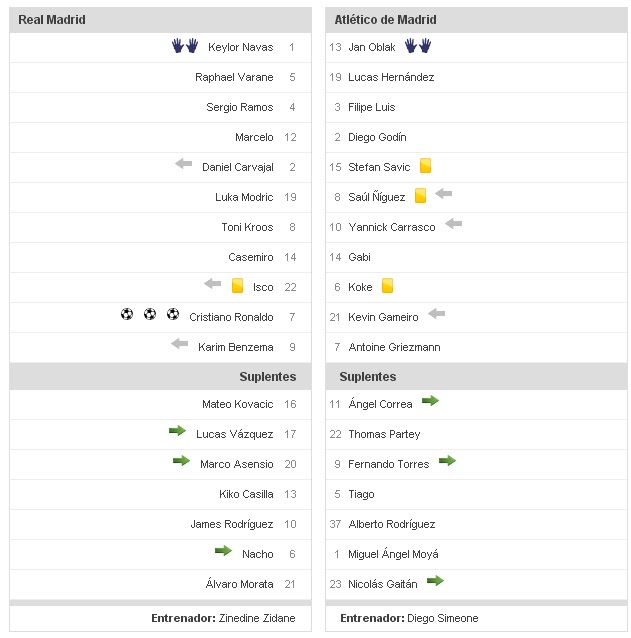Click the substituted-off arrow beside Daniel Carvajal
Image resolution: width=631 pixels, height=638 pixels.
(x=183, y=164)
